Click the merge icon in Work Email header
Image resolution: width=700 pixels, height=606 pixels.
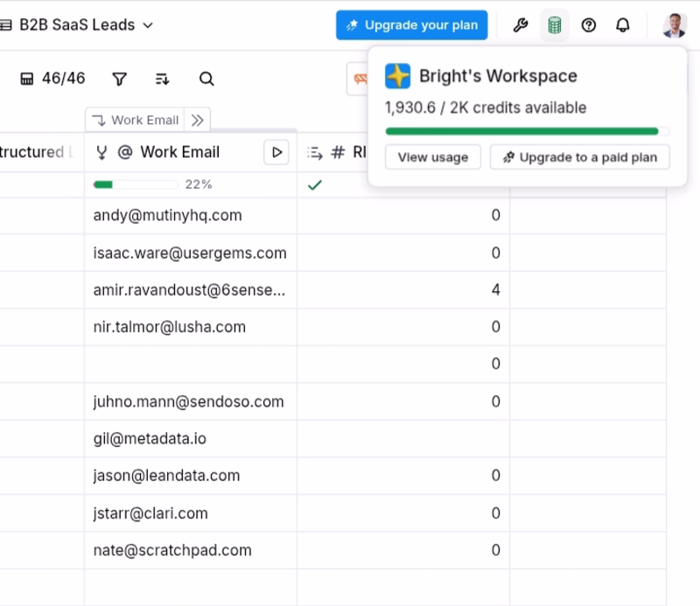coord(101,152)
